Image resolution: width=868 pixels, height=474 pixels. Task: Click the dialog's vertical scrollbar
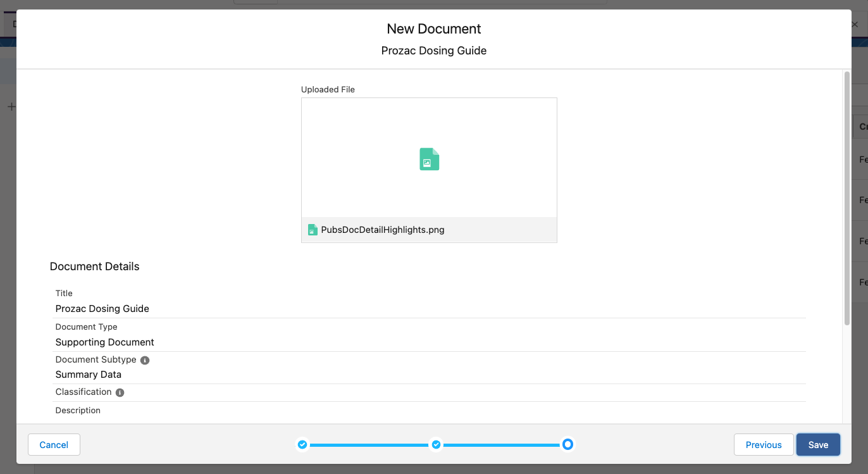coord(846,198)
